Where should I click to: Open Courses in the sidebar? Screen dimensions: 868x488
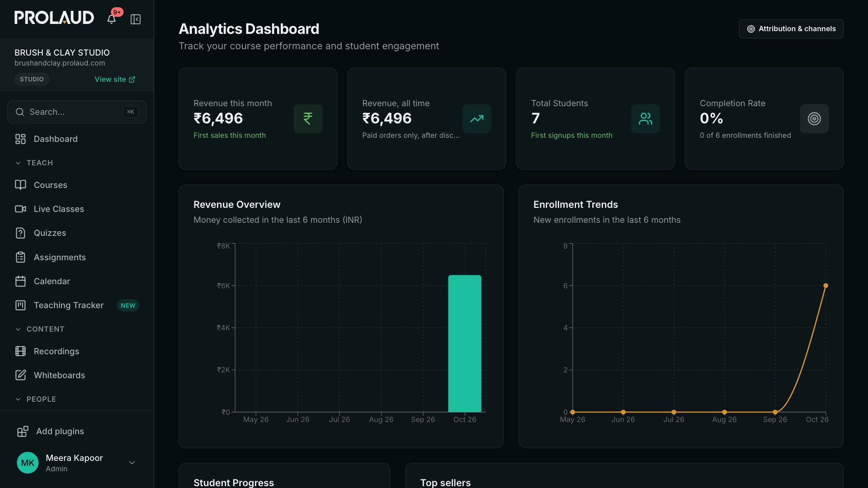[77, 185]
